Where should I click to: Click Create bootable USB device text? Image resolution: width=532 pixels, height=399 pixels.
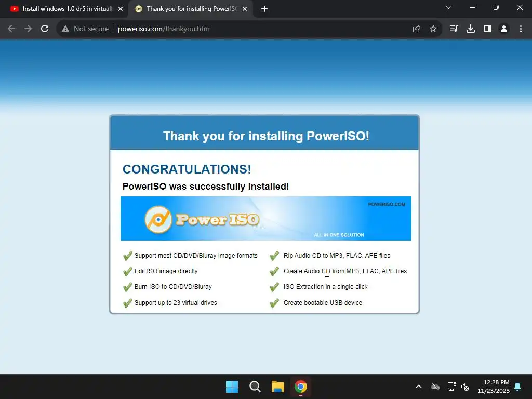click(x=323, y=303)
